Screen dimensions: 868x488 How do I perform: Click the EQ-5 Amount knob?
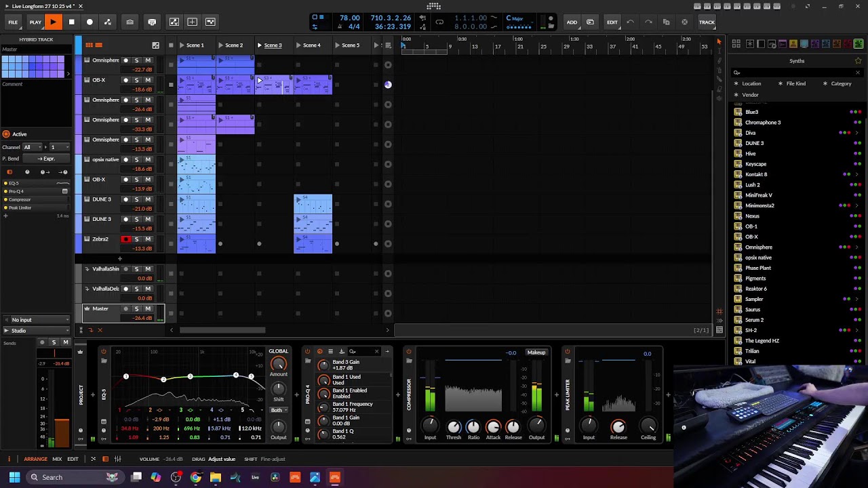coord(278,364)
